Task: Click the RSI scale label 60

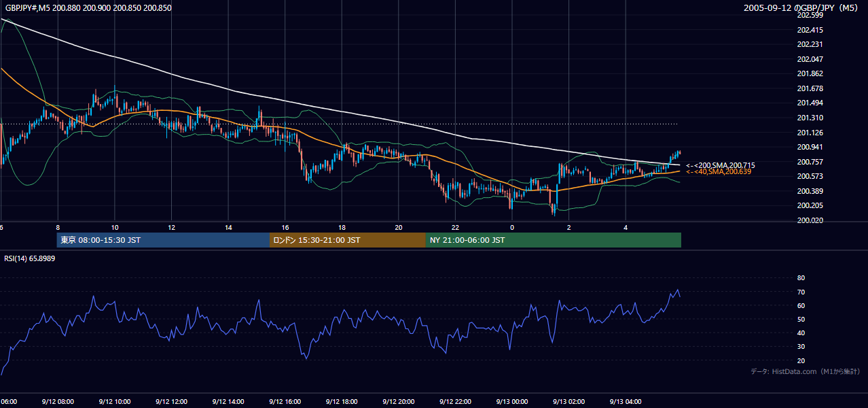Action: click(x=801, y=305)
